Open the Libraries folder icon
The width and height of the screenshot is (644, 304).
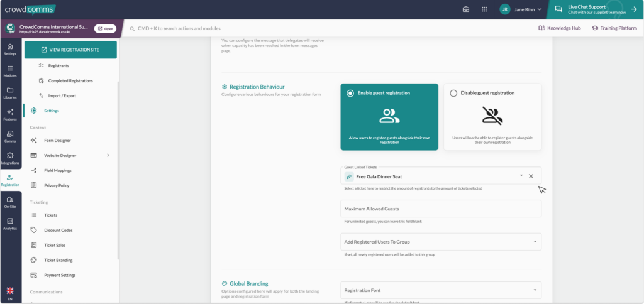10,92
